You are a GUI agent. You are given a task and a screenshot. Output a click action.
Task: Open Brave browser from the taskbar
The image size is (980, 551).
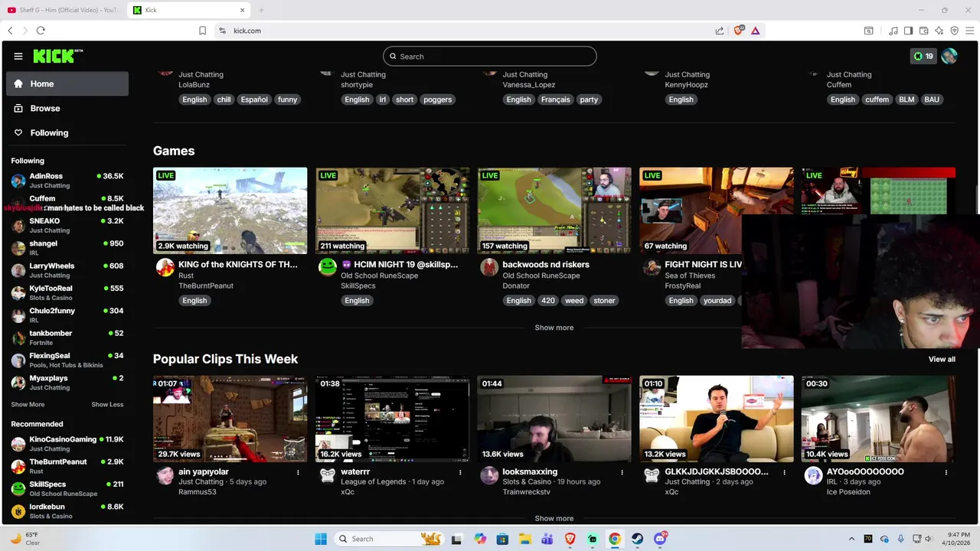[570, 539]
